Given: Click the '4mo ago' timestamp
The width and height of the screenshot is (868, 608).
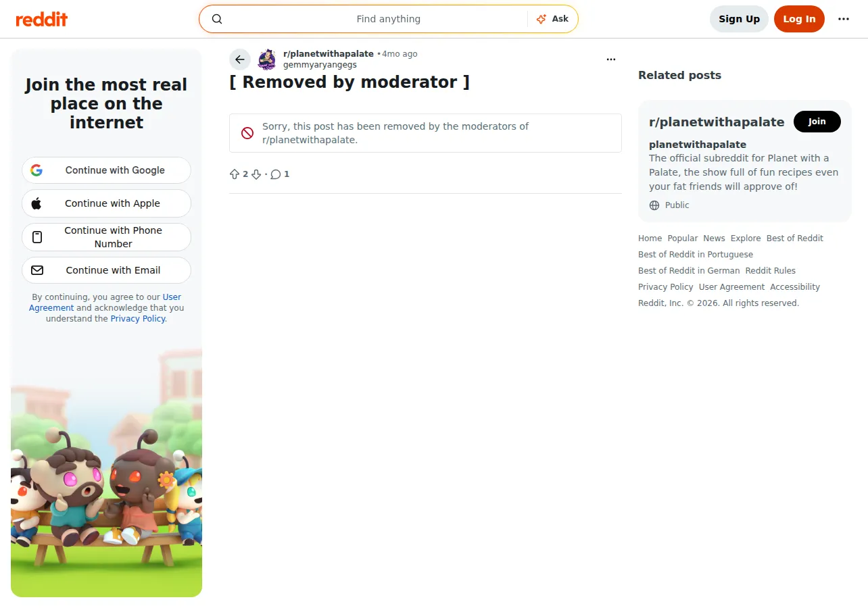Looking at the screenshot, I should 400,54.
